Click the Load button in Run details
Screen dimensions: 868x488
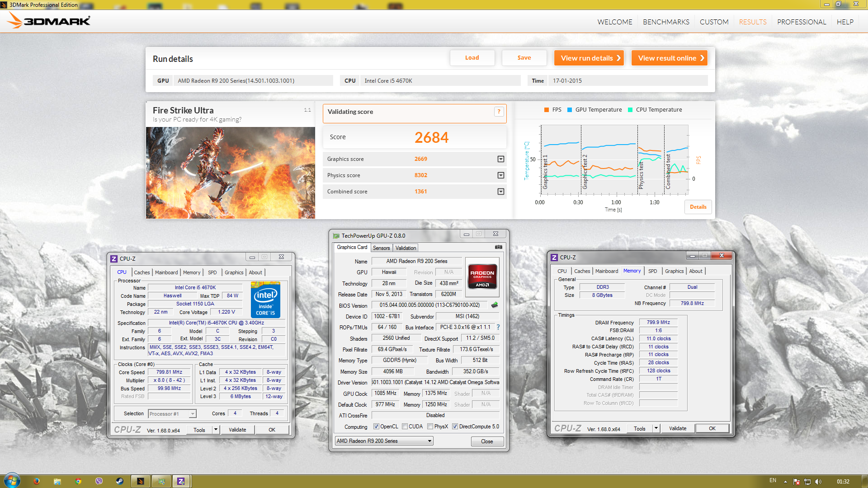[x=472, y=58]
